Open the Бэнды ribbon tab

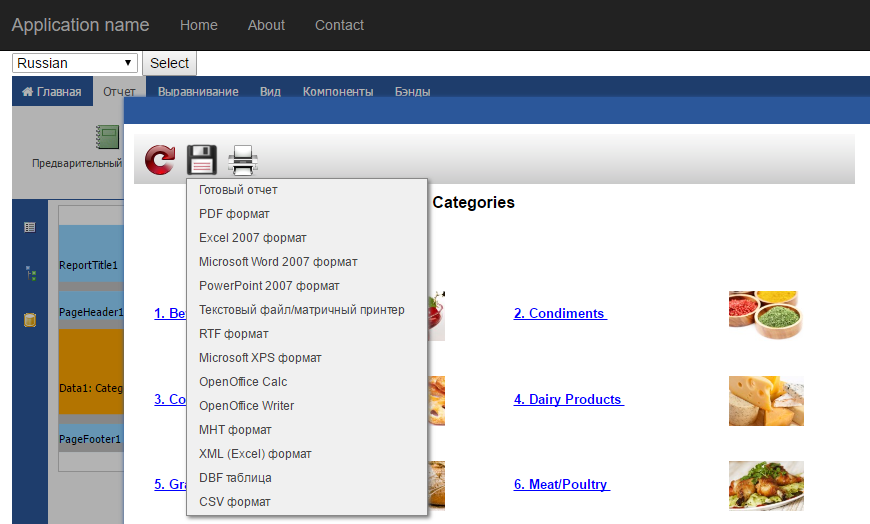(412, 92)
